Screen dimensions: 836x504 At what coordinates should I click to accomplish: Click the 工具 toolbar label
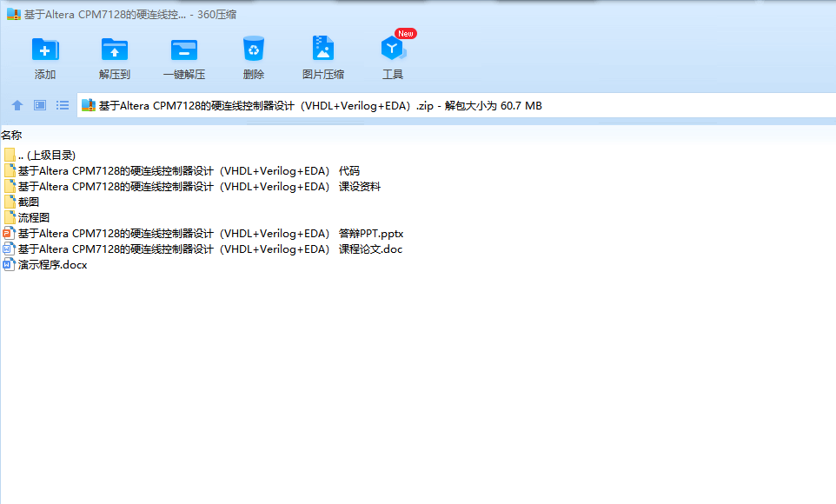click(x=393, y=75)
